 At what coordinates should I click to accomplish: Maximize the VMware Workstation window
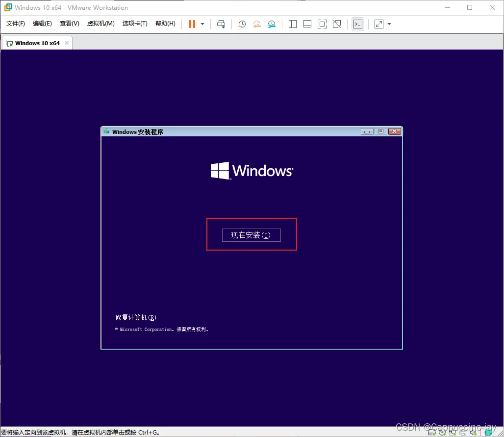click(x=470, y=7)
